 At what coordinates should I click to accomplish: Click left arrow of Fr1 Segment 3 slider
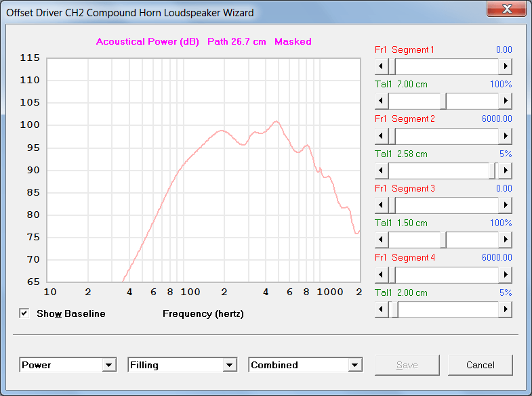[382, 205]
